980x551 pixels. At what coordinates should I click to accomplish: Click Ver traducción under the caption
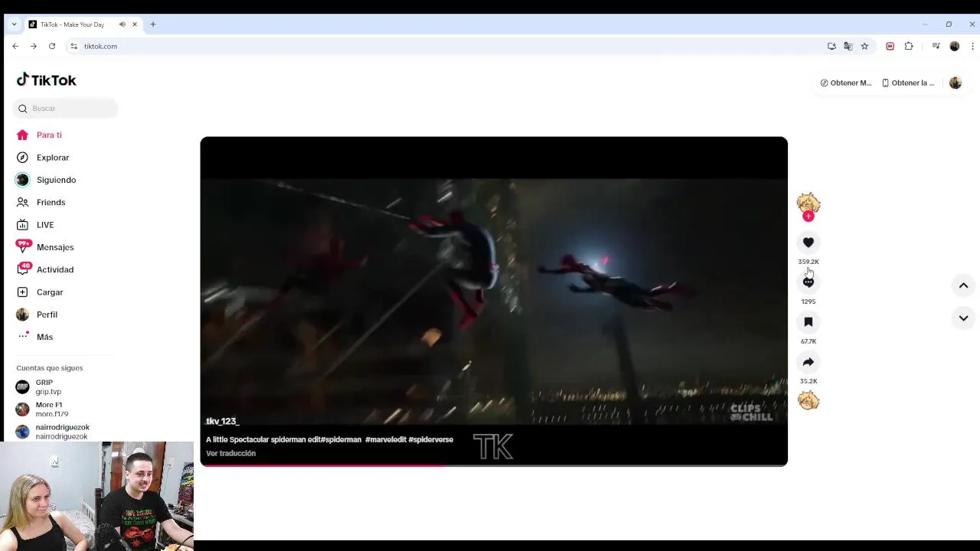point(230,454)
